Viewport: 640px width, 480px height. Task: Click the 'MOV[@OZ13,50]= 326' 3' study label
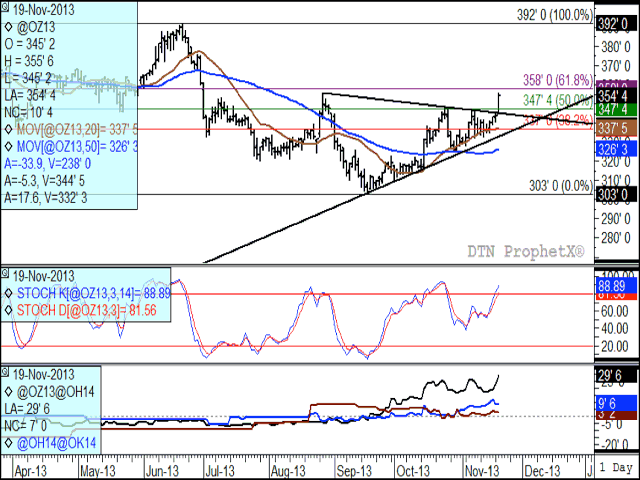coord(77,147)
